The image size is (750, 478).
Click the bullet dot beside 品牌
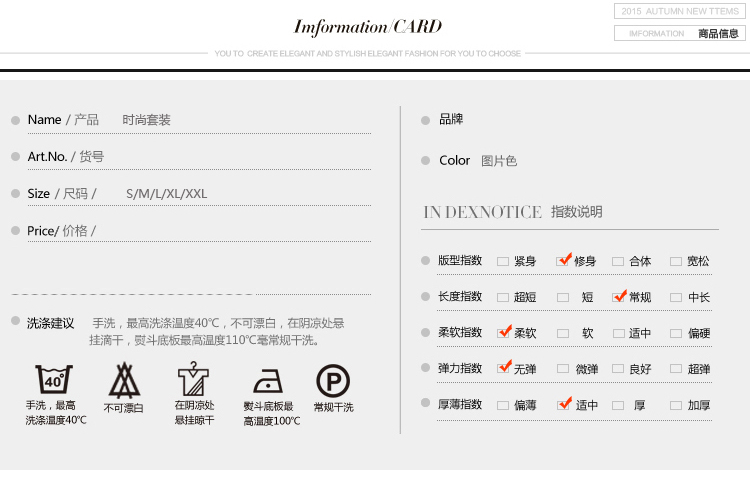point(426,120)
